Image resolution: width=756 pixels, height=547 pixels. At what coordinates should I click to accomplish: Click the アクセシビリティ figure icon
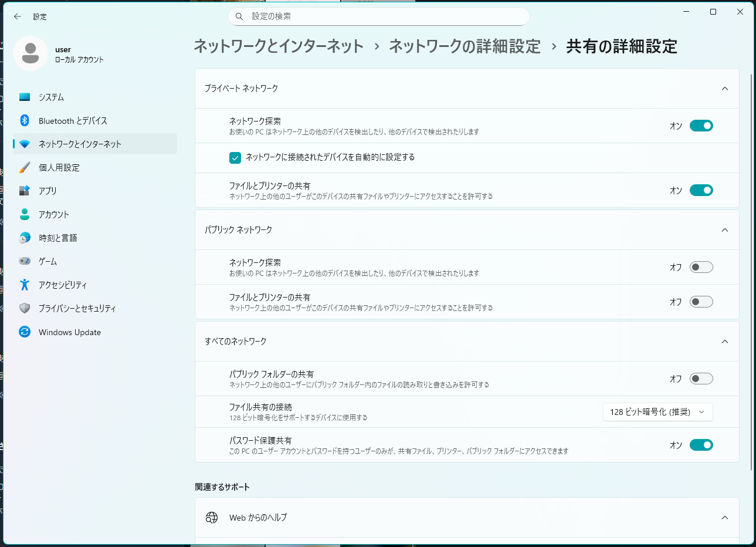pos(25,285)
